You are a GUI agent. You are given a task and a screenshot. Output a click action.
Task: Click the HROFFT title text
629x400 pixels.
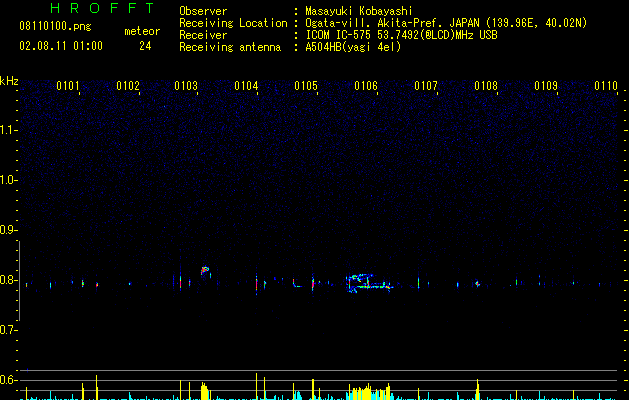(x=102, y=8)
